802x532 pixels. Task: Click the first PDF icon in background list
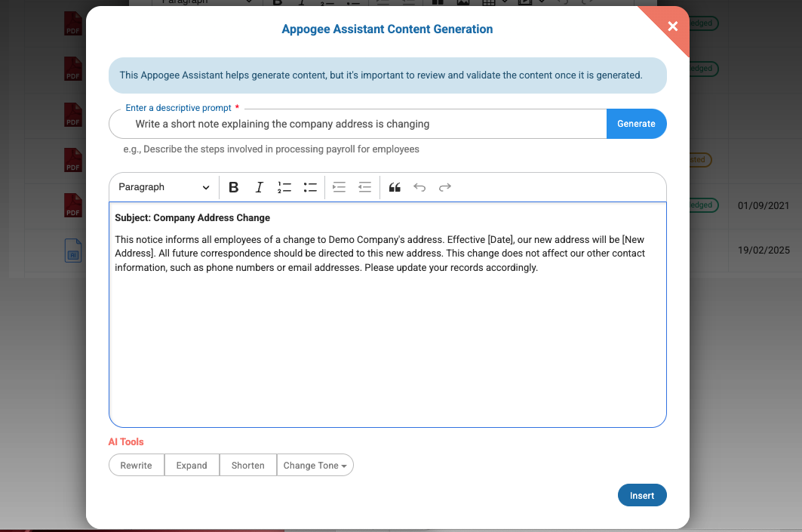point(73,23)
